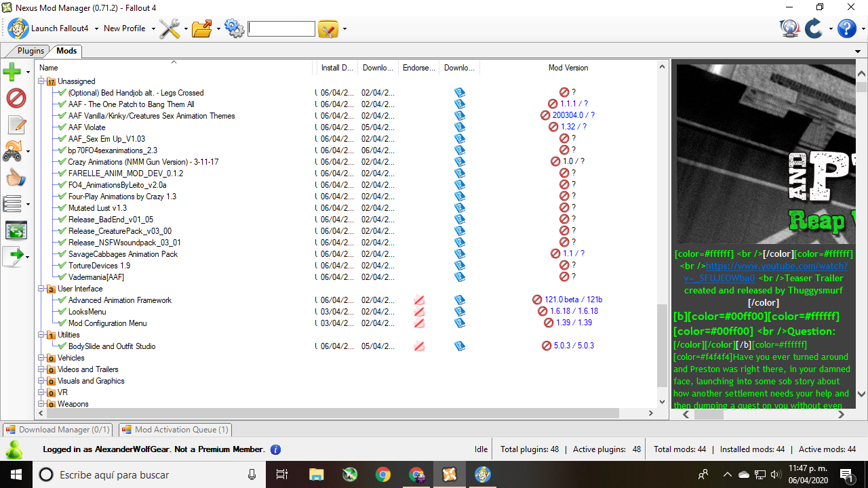Click the toolbar search text field
This screenshot has height=488, width=868.
pyautogui.click(x=281, y=28)
